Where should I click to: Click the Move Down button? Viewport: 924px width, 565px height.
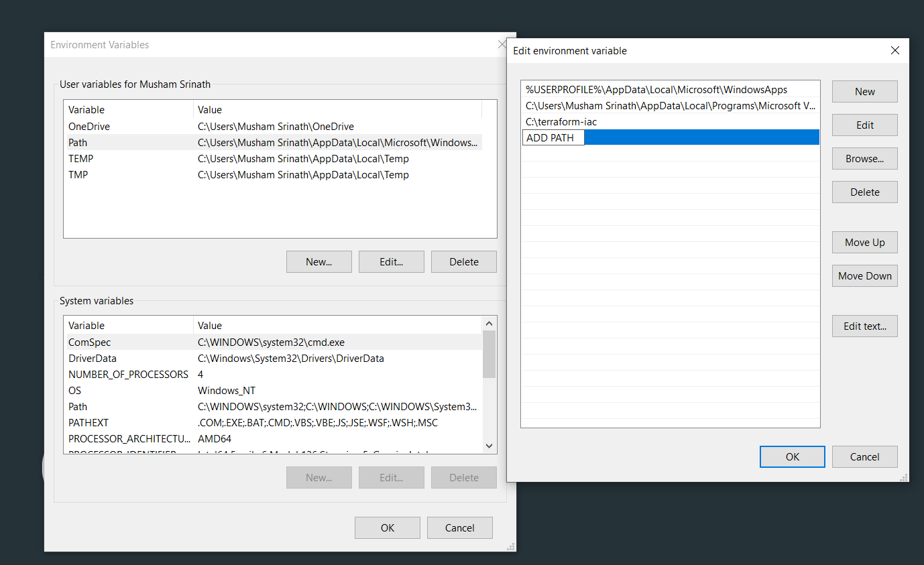point(864,276)
